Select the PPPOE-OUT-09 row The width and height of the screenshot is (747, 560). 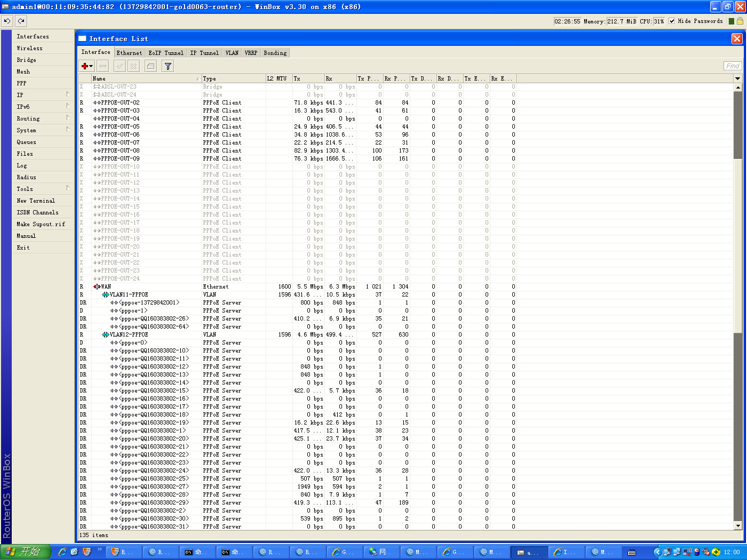coord(298,159)
